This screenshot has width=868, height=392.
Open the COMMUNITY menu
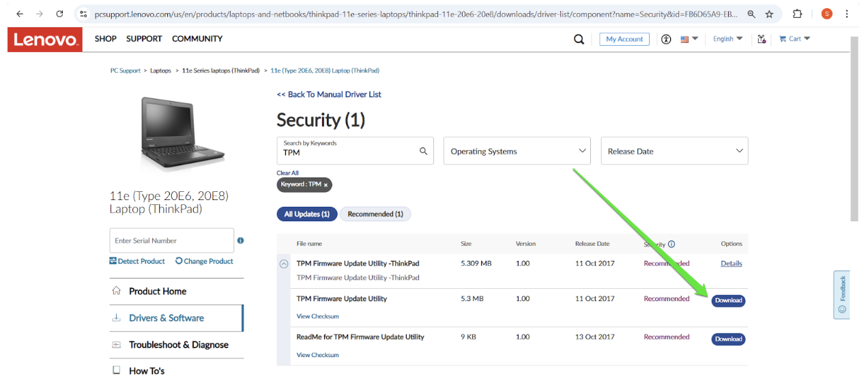click(x=197, y=39)
